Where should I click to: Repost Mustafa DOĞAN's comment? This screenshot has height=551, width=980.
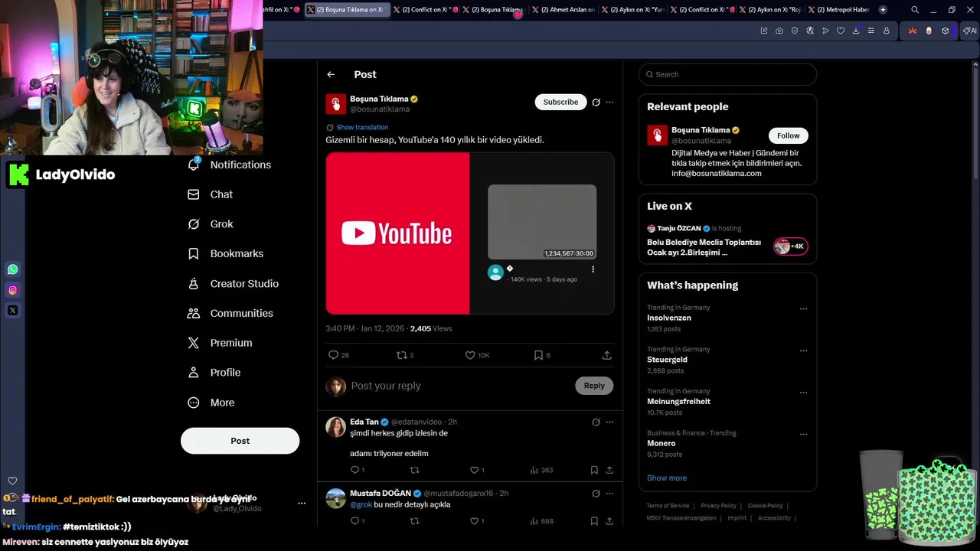point(415,521)
